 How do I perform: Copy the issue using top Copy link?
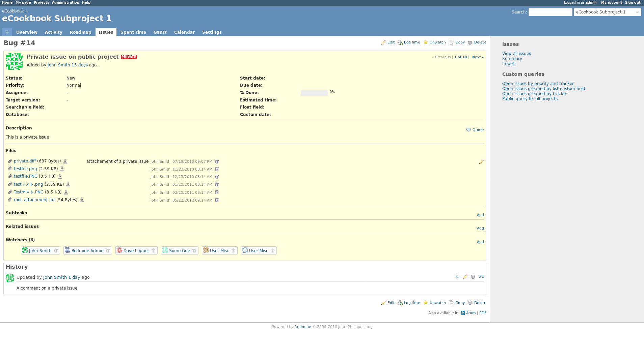point(457,42)
